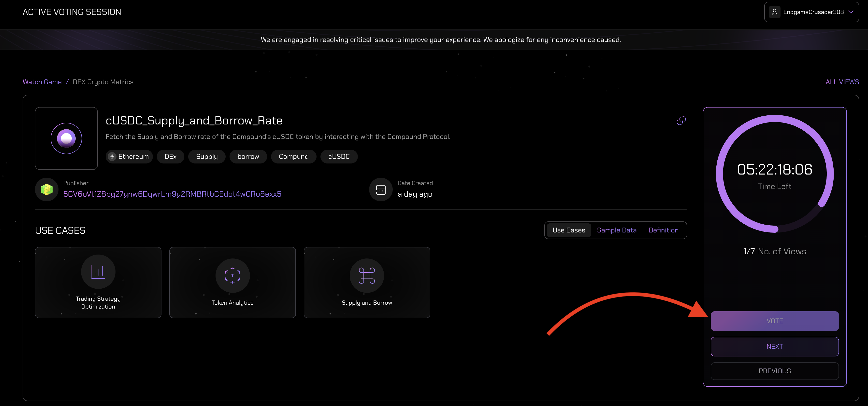868x406 pixels.
Task: Click the user profile avatar icon
Action: point(774,12)
